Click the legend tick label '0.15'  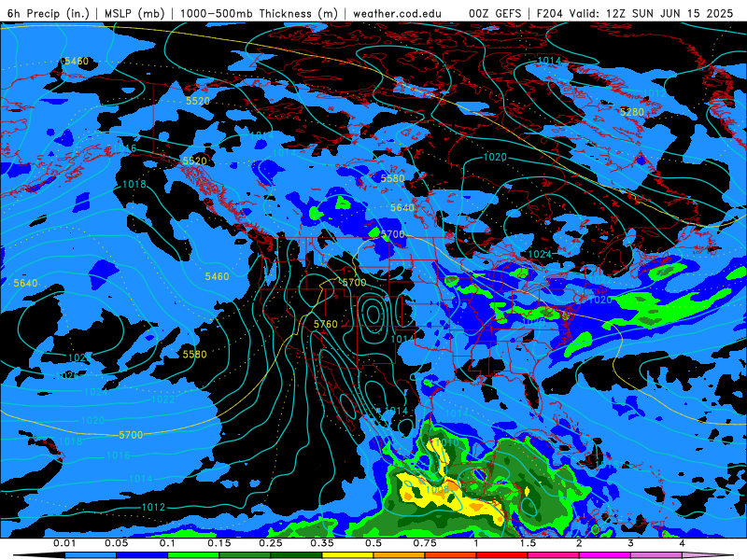(219, 543)
